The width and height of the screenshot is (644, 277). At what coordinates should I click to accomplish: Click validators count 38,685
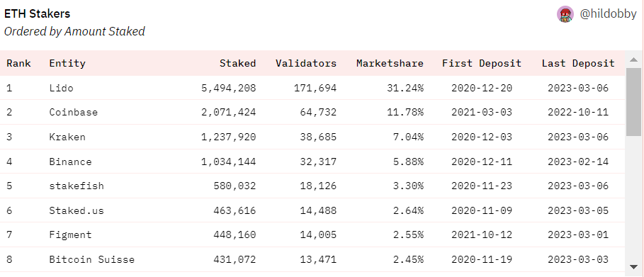point(318,137)
